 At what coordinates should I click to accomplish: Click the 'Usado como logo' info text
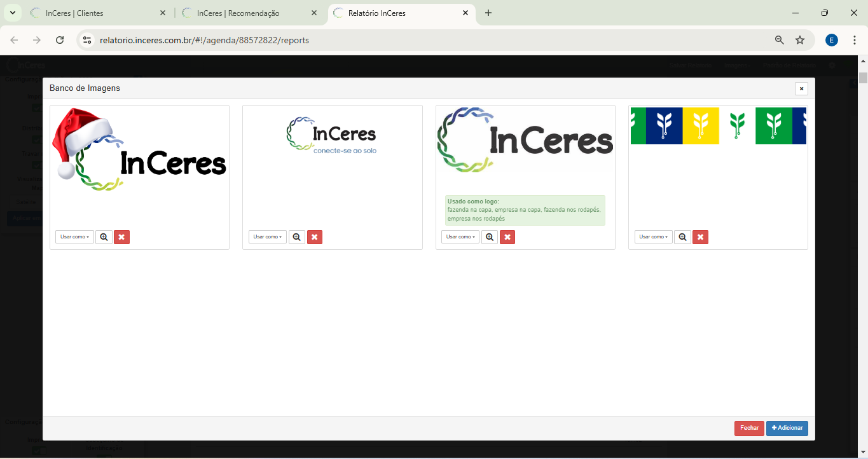(x=525, y=210)
